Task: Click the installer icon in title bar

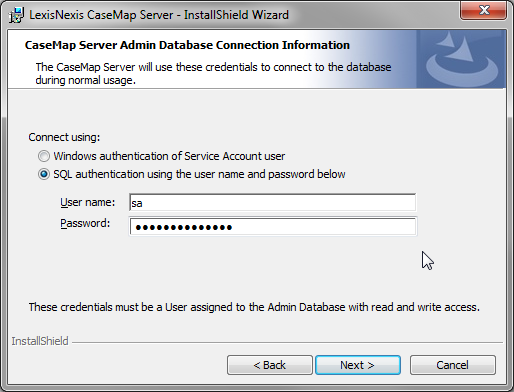Action: pyautogui.click(x=16, y=15)
